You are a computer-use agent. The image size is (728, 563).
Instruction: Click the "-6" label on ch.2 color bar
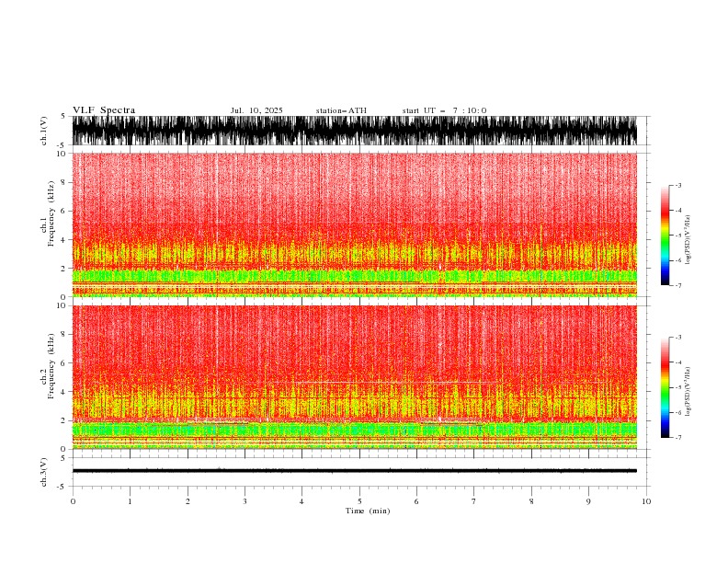point(678,412)
